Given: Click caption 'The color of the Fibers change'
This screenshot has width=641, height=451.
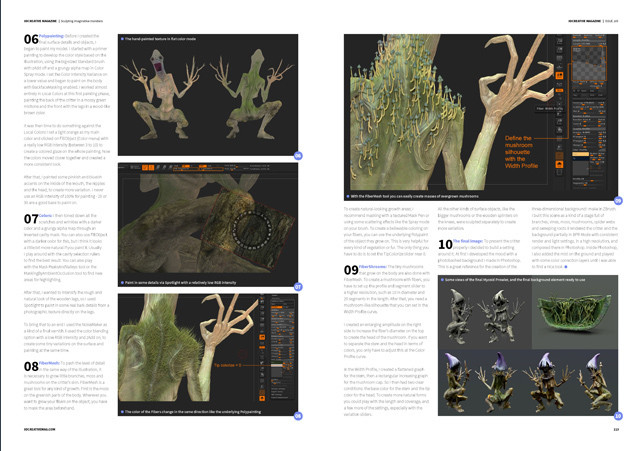Looking at the screenshot, I should pos(193,412).
